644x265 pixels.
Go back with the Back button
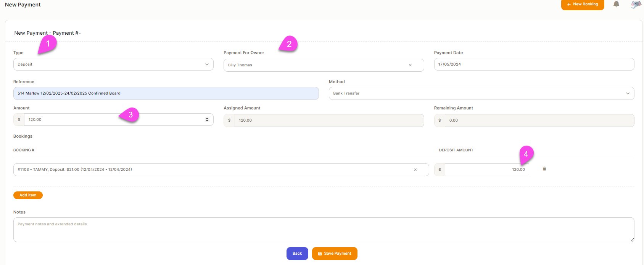pyautogui.click(x=297, y=254)
